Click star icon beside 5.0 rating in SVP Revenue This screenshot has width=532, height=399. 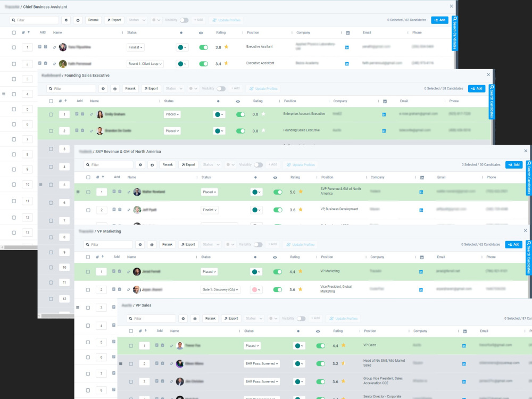pos(301,192)
